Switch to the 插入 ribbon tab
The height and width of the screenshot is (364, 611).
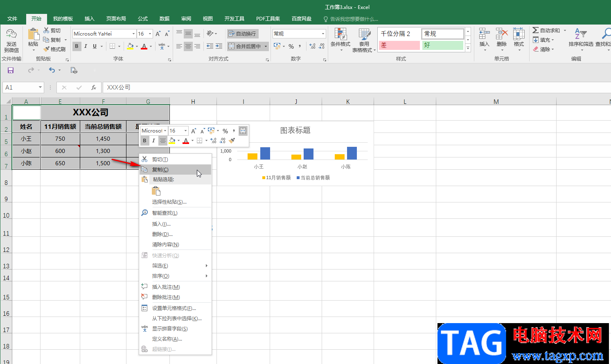pos(89,19)
